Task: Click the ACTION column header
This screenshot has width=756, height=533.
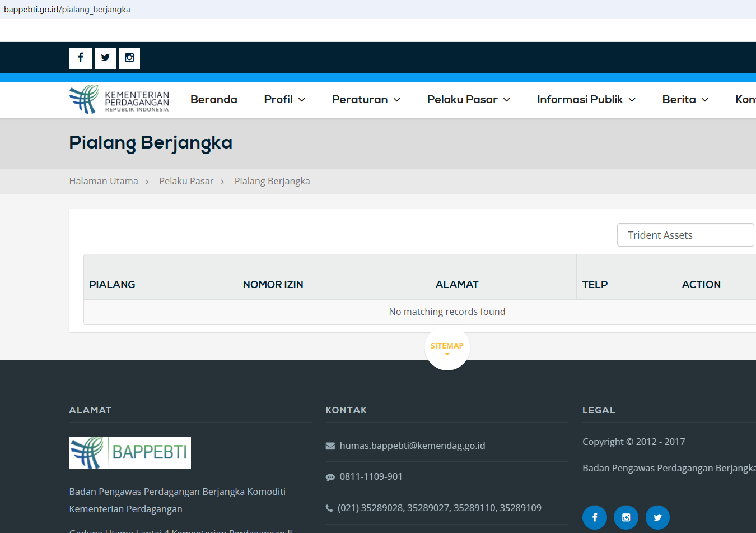Action: pyautogui.click(x=716, y=277)
